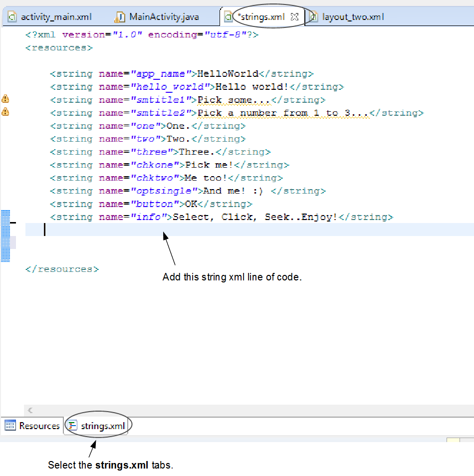Click "Pick a number from 1 to 3..." text
Screen dimensions: 474x476
point(283,113)
